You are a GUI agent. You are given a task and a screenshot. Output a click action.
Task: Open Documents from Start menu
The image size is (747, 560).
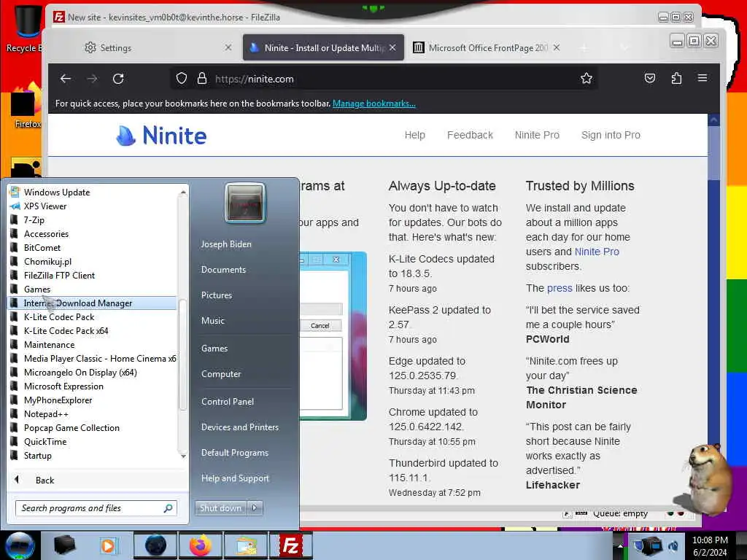coord(223,270)
